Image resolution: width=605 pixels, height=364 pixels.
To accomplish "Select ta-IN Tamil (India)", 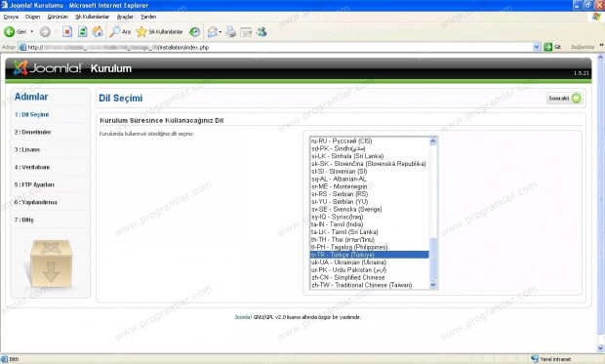I will 370,224.
